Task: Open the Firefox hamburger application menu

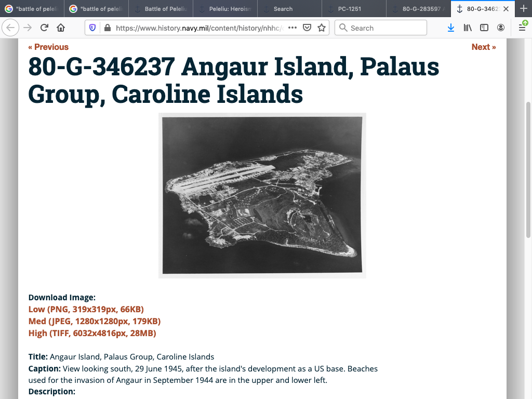Action: [522, 28]
